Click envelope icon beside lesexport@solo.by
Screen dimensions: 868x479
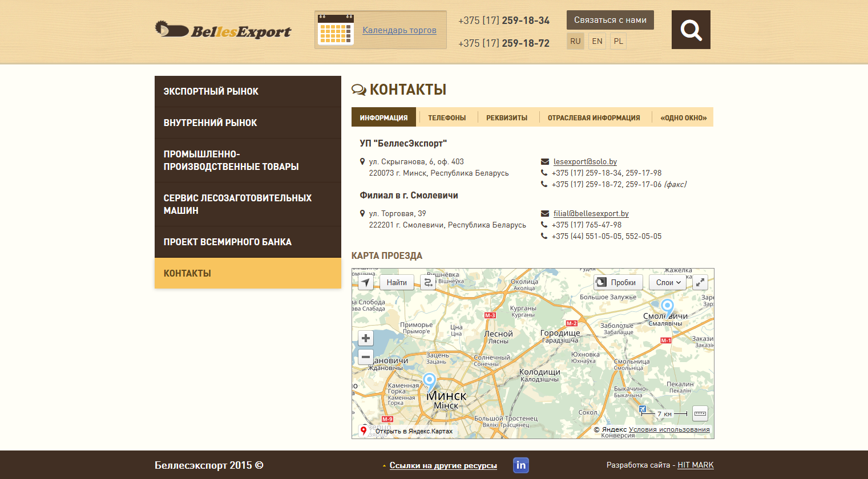click(545, 162)
